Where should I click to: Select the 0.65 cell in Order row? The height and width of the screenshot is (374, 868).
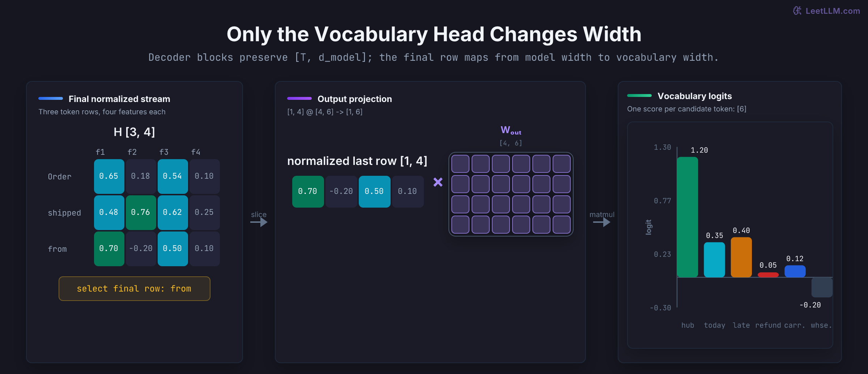[109, 176]
